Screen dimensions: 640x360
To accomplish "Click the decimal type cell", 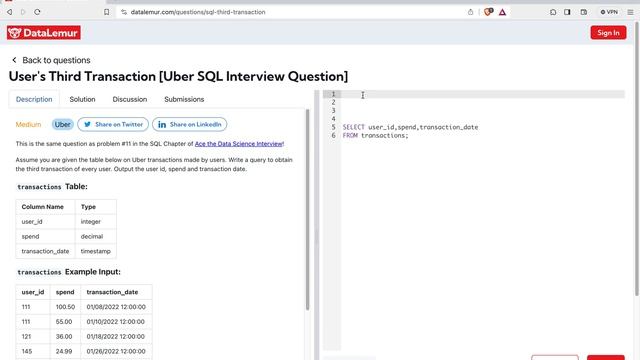I will pos(96,236).
